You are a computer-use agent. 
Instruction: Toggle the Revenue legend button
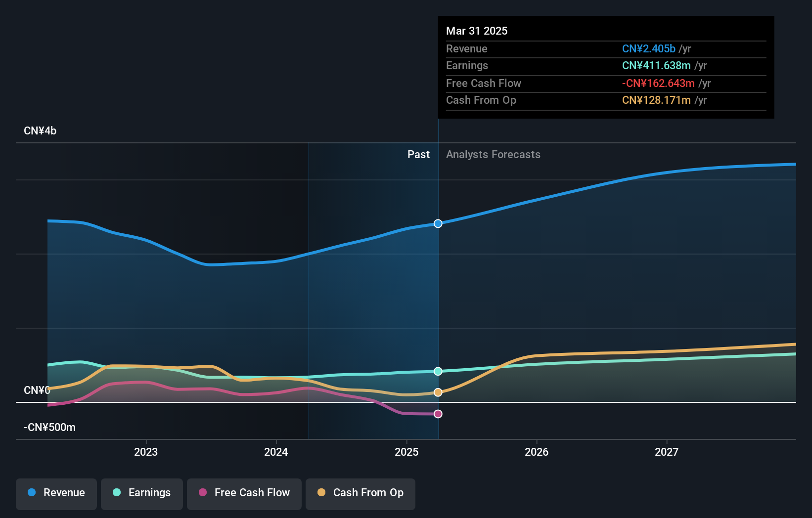[x=56, y=494]
